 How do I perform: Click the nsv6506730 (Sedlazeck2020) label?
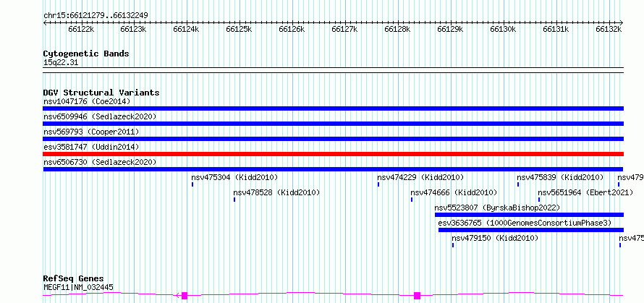click(100, 162)
